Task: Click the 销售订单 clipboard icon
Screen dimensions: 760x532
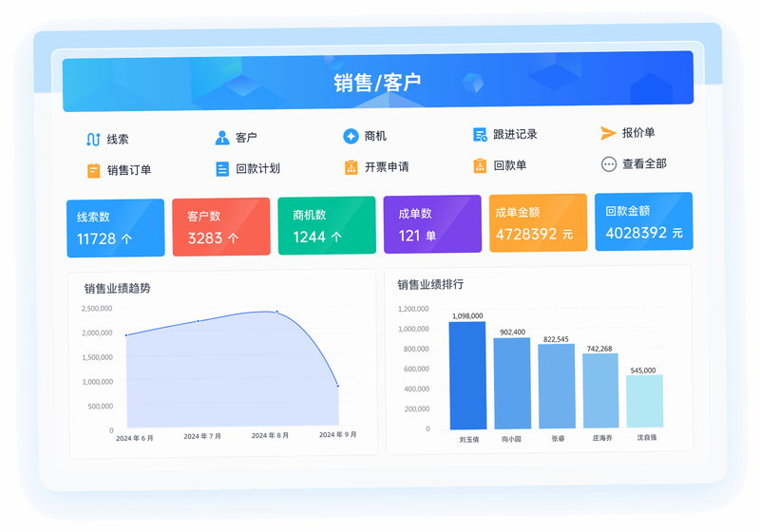Action: point(93,171)
